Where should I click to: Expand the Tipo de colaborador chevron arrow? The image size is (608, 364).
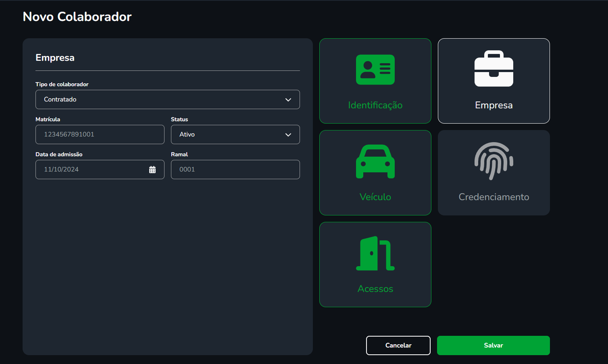tap(288, 100)
